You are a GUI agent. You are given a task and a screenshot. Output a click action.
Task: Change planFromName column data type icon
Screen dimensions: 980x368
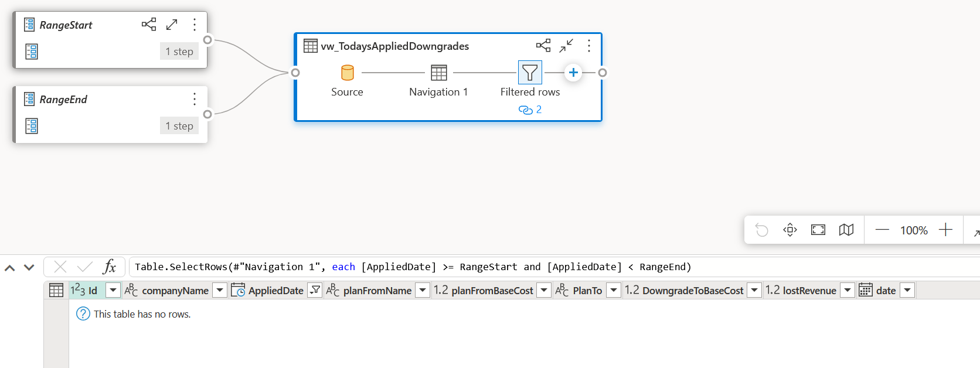tap(332, 290)
